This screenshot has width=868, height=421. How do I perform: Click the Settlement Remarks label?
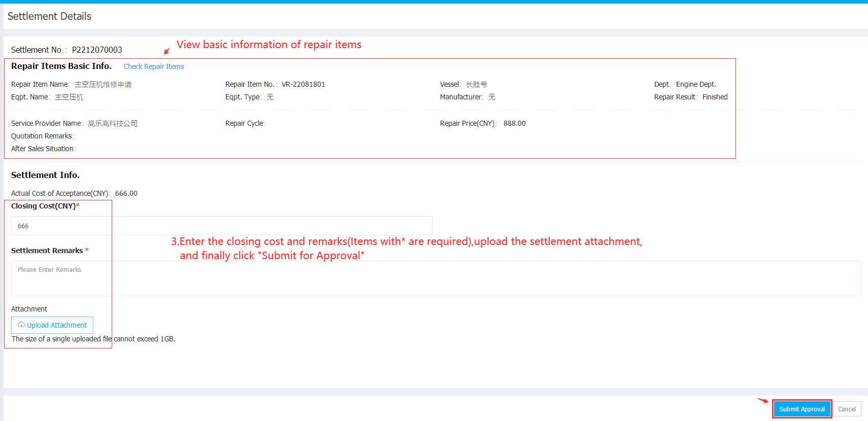[x=50, y=251]
